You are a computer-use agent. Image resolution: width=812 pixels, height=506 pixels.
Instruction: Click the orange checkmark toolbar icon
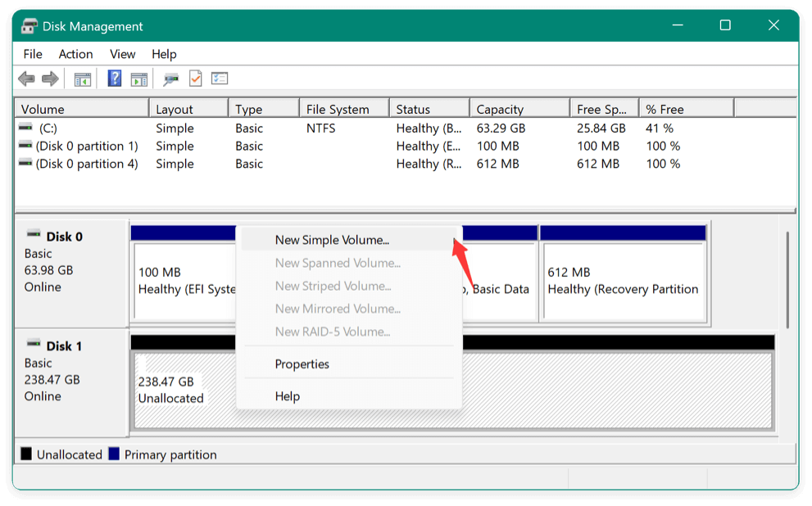click(196, 78)
